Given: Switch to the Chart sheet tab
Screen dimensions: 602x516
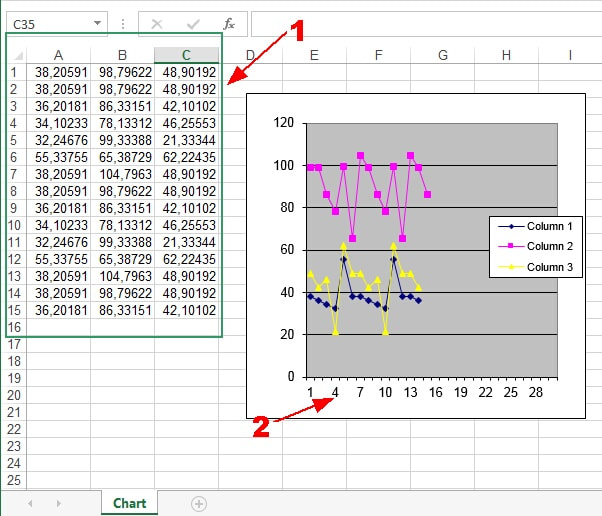Looking at the screenshot, I should coord(129,503).
